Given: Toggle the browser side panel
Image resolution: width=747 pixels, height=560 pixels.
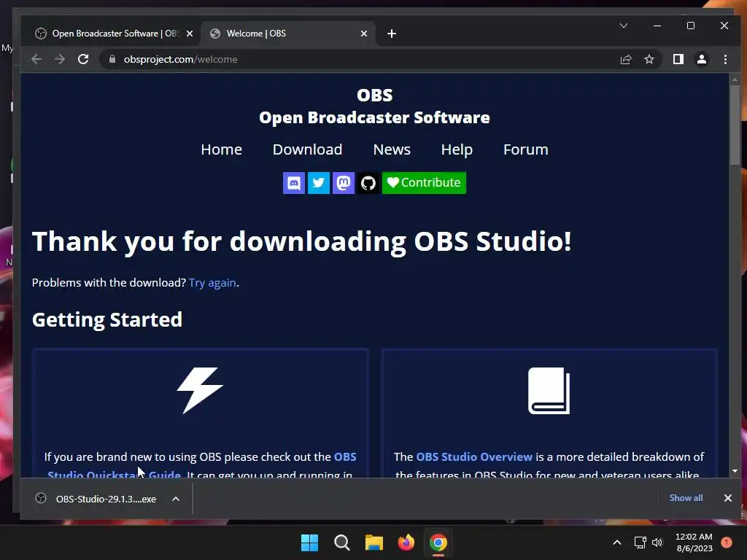Looking at the screenshot, I should (x=678, y=59).
